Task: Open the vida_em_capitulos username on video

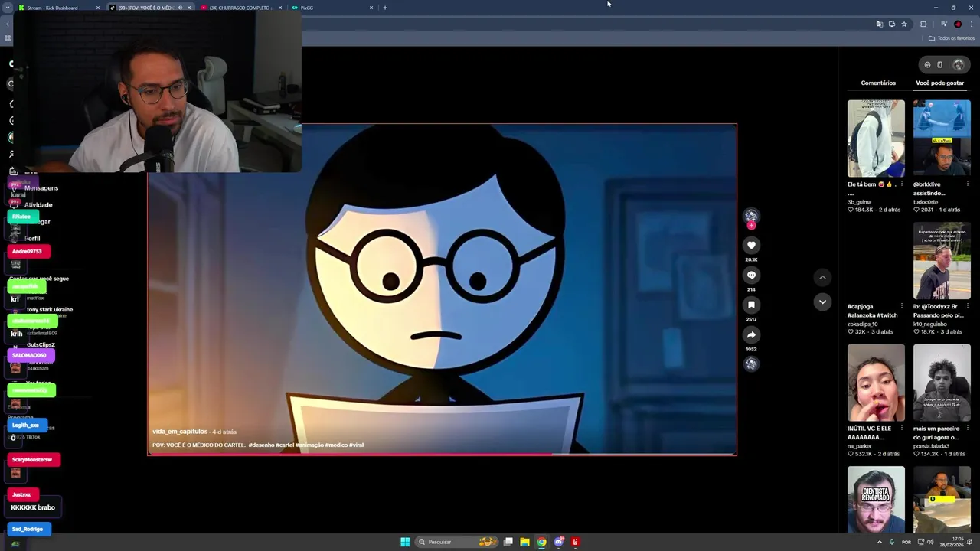Action: click(x=180, y=432)
